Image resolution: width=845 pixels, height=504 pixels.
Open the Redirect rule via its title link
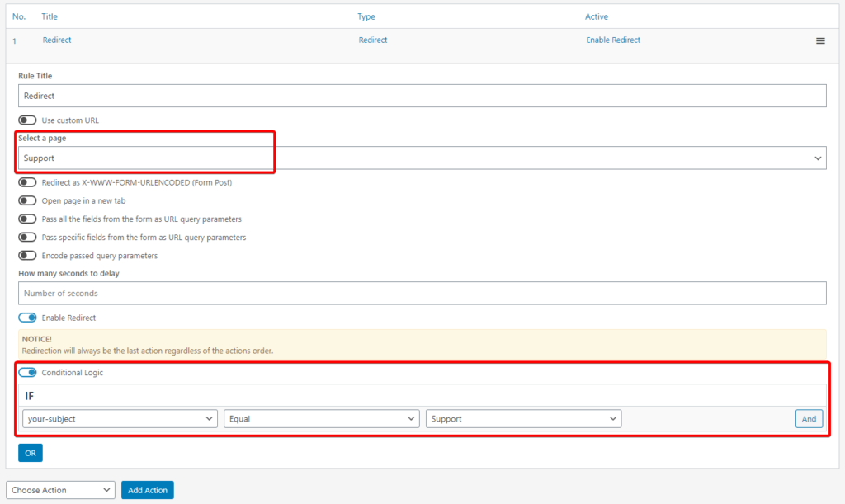(56, 40)
